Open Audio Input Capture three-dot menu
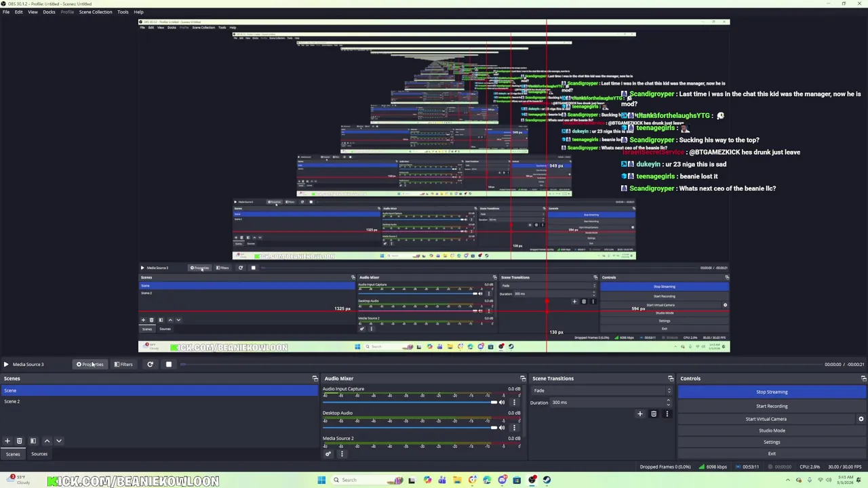This screenshot has height=488, width=868. click(514, 403)
